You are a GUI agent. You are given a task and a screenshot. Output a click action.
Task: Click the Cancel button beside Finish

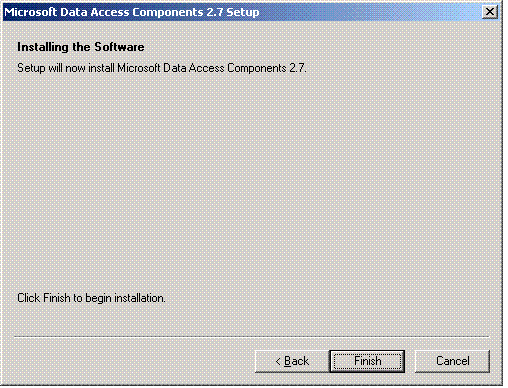pyautogui.click(x=452, y=361)
